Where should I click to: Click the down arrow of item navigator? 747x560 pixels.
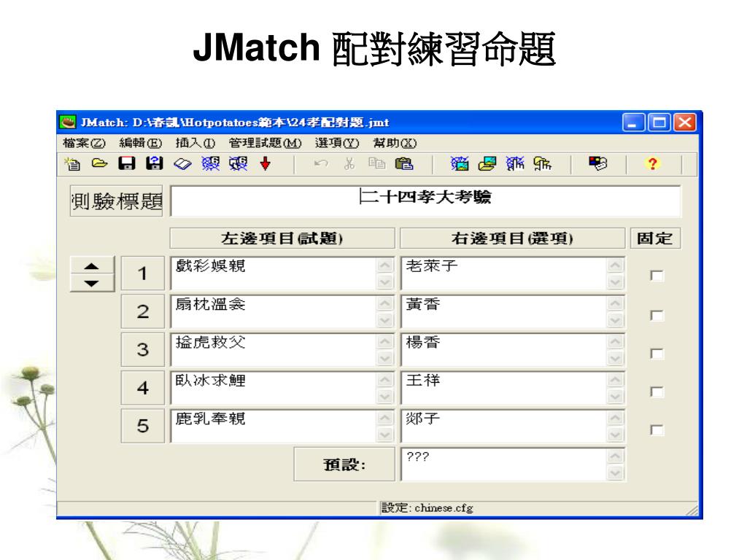click(x=92, y=283)
